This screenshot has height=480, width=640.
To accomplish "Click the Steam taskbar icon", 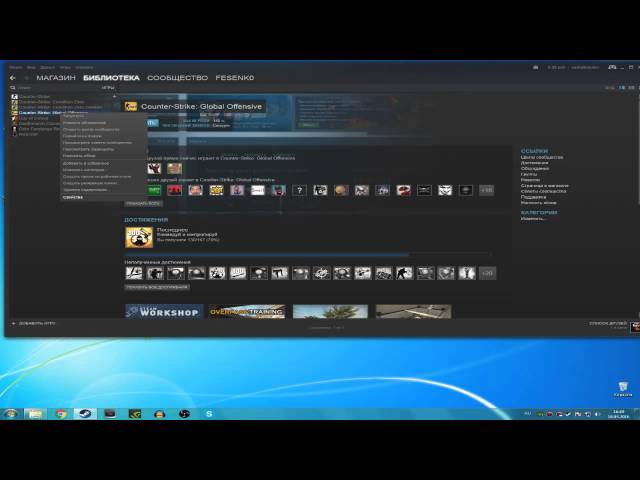I will pos(85,414).
